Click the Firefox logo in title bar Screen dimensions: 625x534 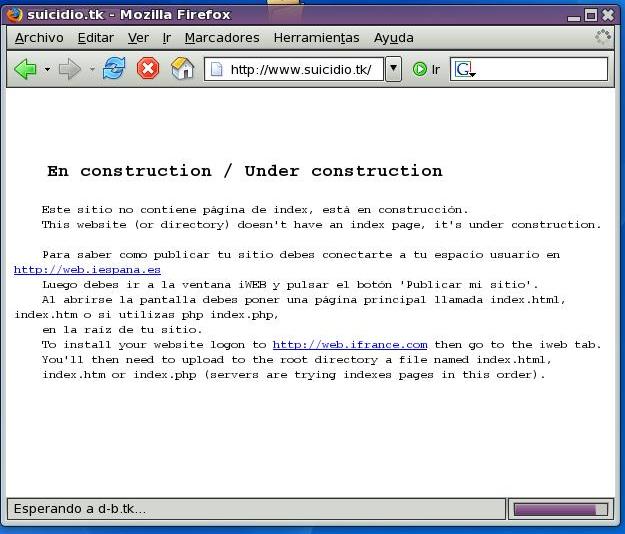[x=13, y=14]
